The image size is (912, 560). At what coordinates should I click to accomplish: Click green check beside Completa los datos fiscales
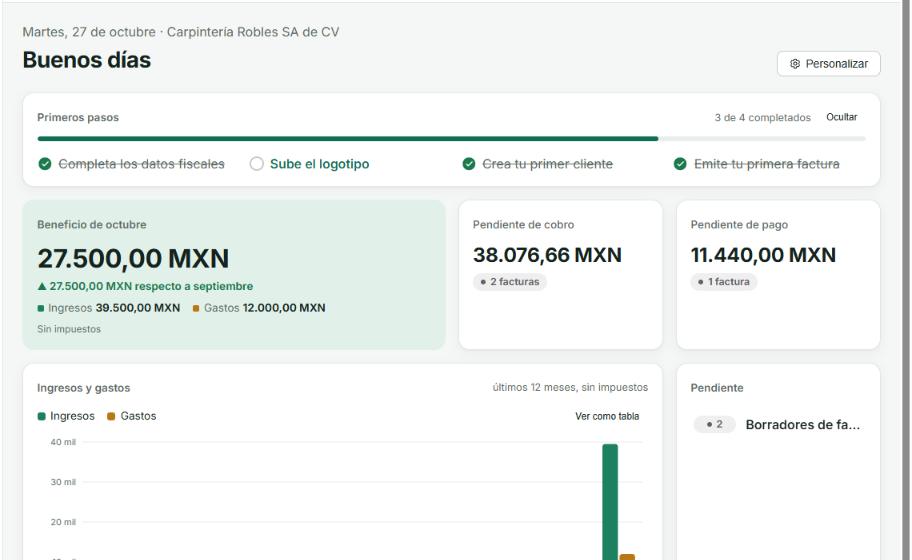point(45,164)
